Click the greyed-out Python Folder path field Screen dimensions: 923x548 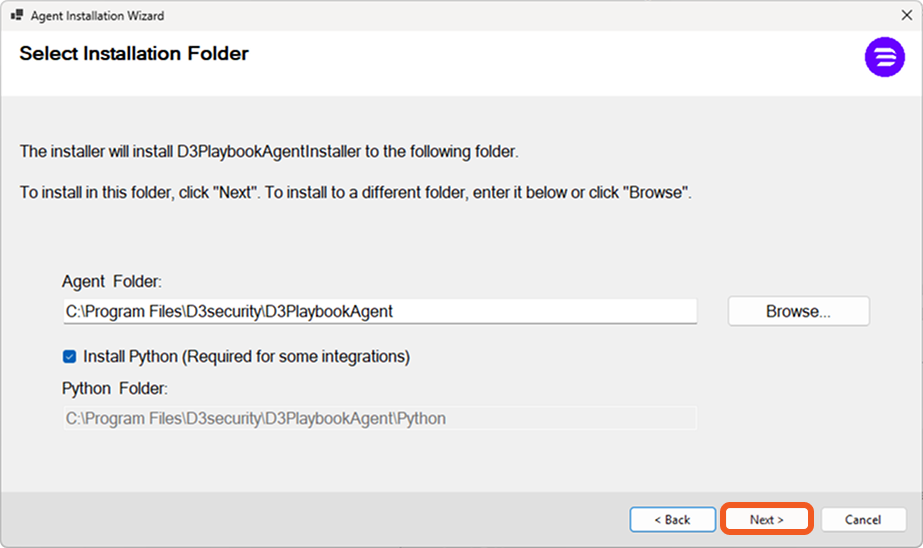(x=380, y=418)
